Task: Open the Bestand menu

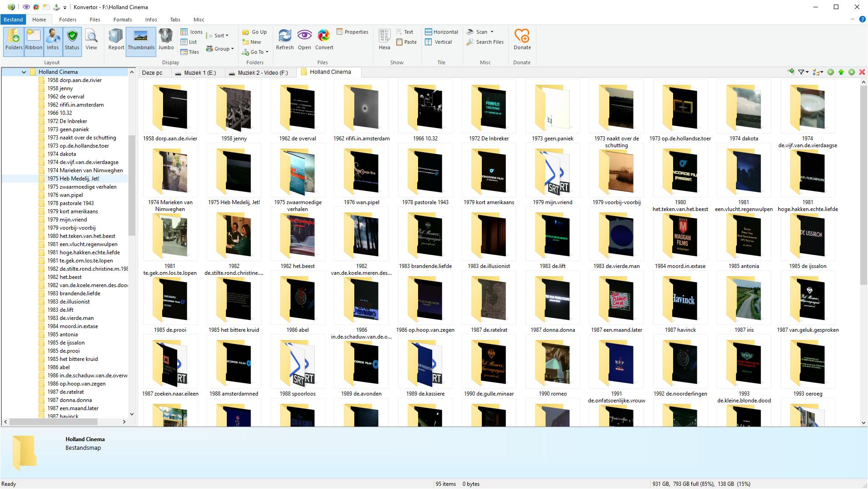Action: (x=13, y=20)
